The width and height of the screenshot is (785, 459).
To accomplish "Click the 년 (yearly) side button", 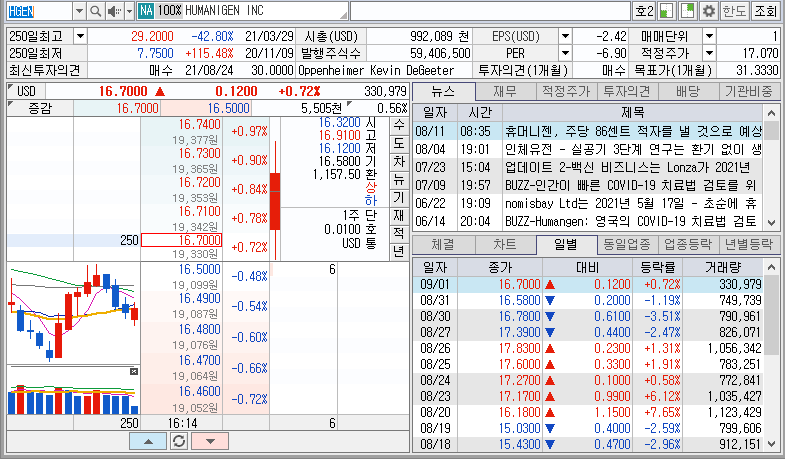I will click(399, 251).
